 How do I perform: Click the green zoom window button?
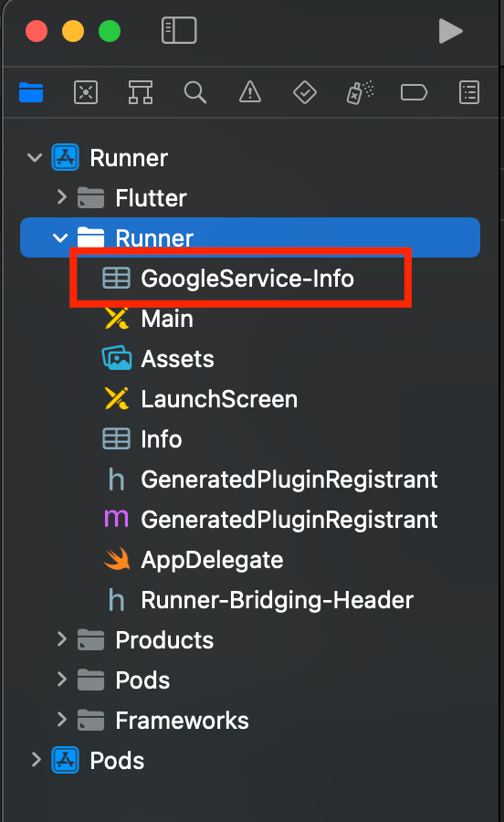(x=110, y=31)
